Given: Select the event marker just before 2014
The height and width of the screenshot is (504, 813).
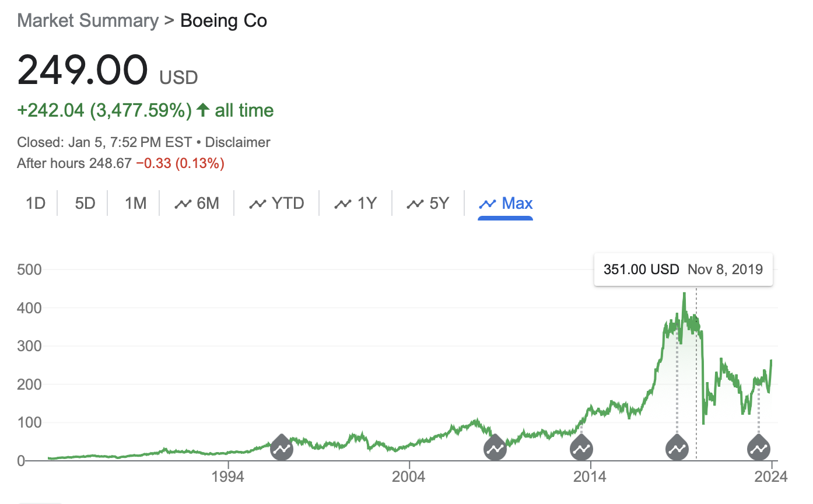Looking at the screenshot, I should click(581, 449).
